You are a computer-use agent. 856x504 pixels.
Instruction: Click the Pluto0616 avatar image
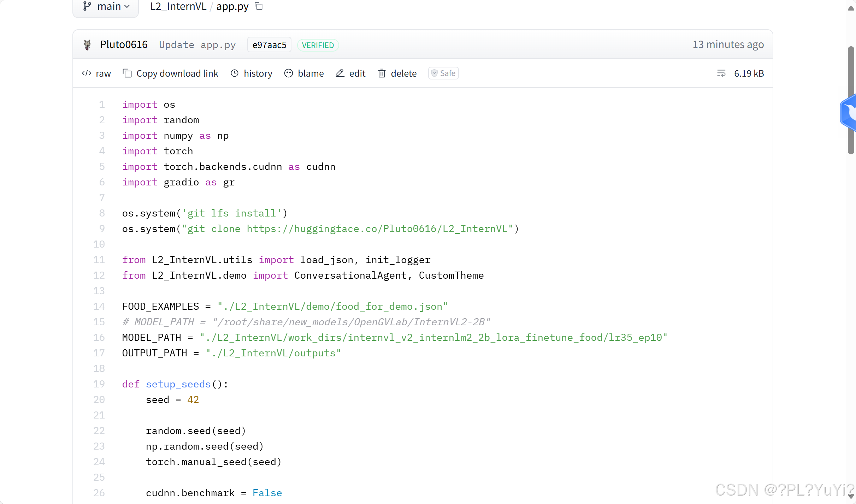point(87,45)
